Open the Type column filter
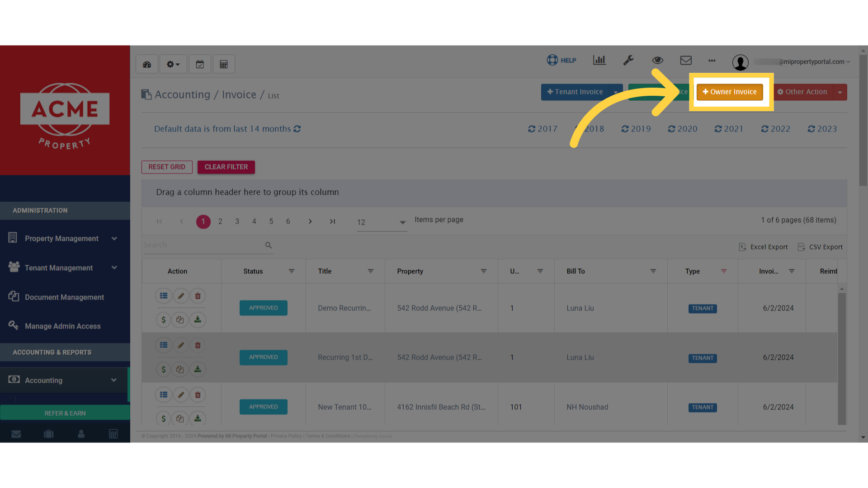 tap(724, 271)
